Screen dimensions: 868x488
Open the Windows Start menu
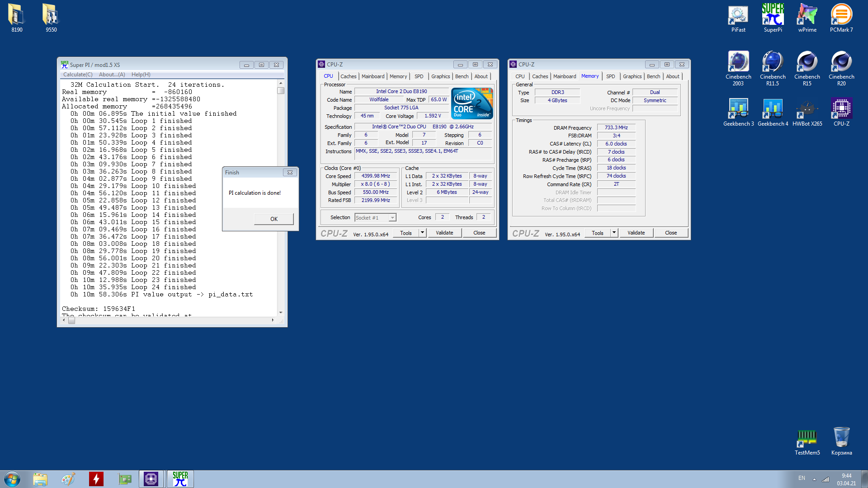click(x=12, y=479)
